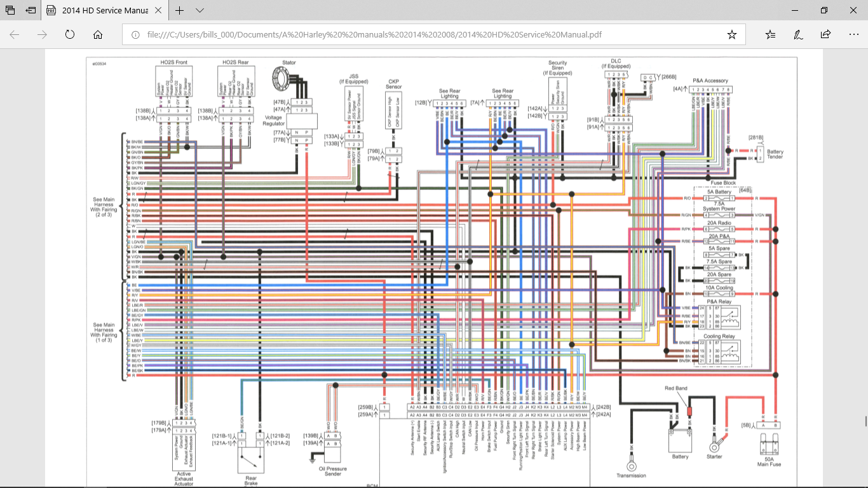
Task: Go to the Home page
Action: point(98,35)
